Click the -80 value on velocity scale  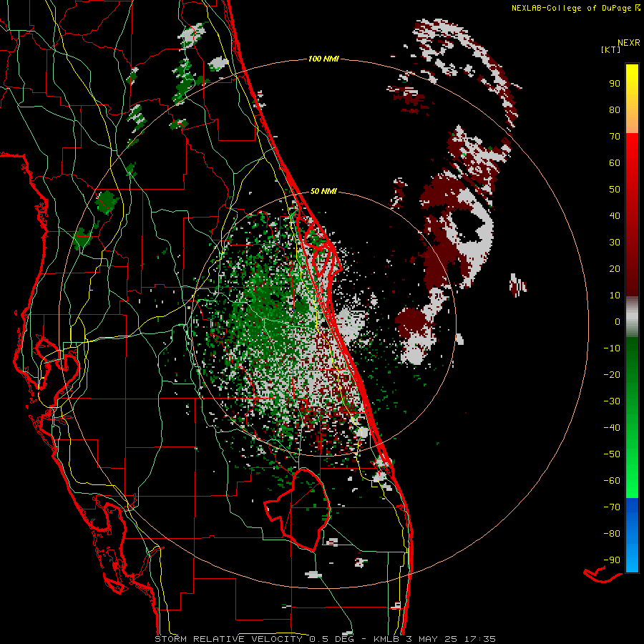[x=612, y=534]
